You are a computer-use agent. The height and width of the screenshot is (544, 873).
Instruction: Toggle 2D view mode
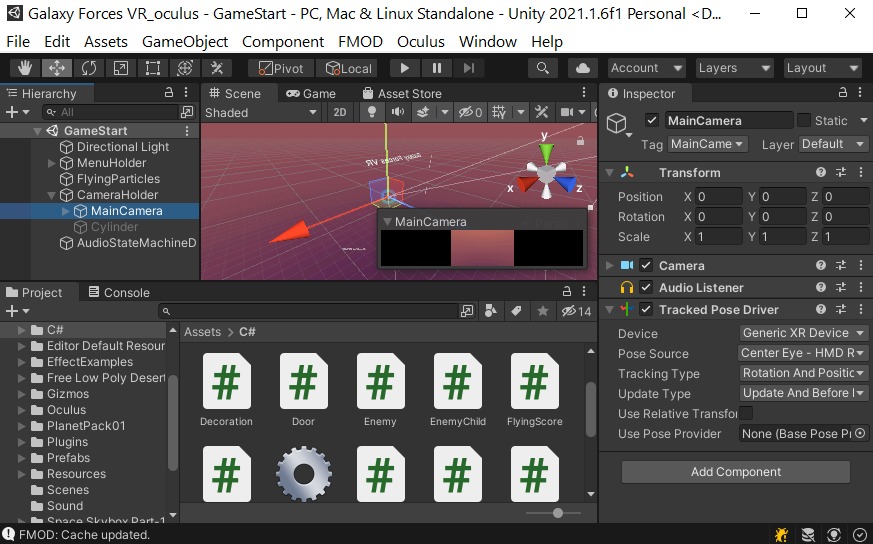pos(340,112)
